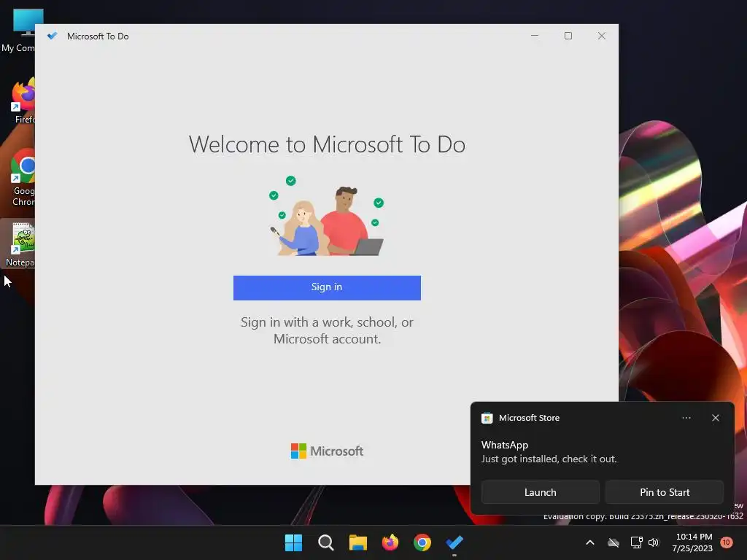Viewport: 747px width, 560px height.
Task: Launch Firefox from the taskbar
Action: point(390,542)
